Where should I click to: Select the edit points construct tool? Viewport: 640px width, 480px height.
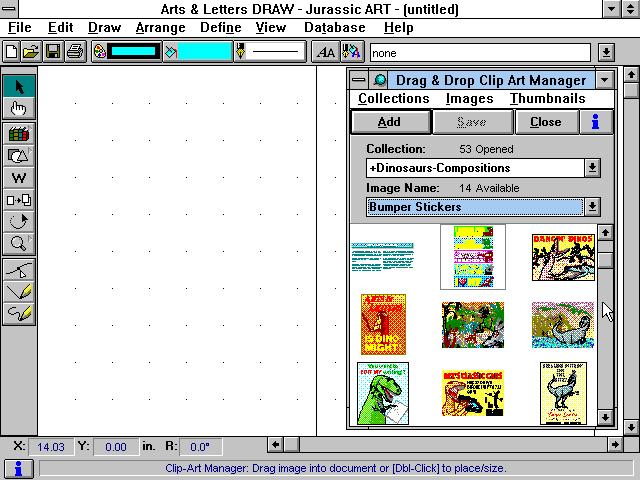(x=19, y=270)
